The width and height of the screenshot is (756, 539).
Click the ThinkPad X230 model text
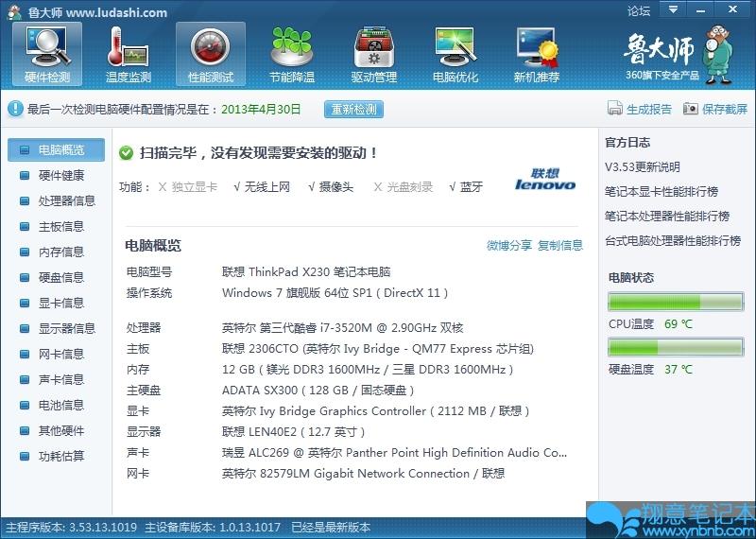(306, 272)
